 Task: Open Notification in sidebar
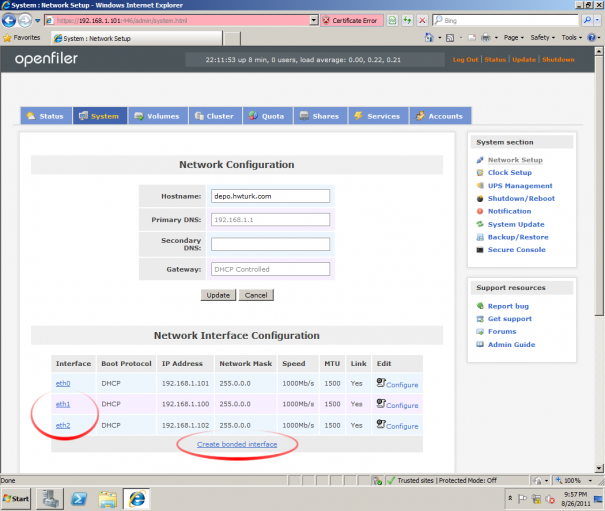point(509,211)
